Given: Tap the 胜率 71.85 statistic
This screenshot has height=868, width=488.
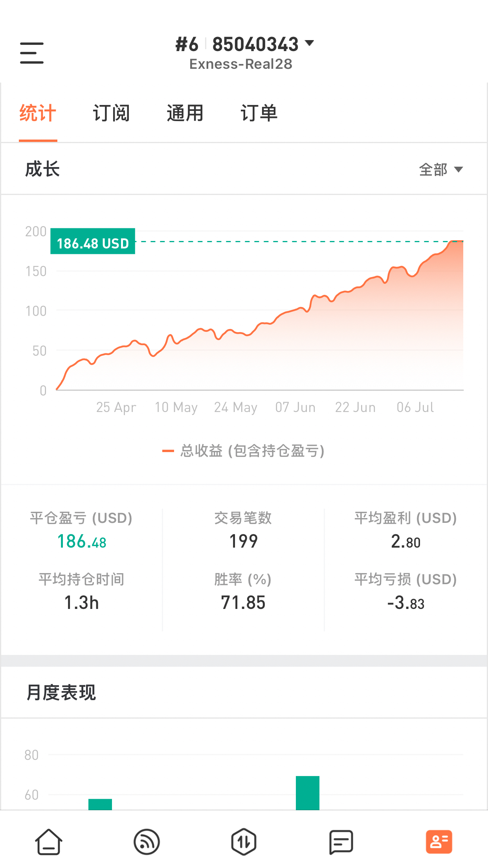Looking at the screenshot, I should pyautogui.click(x=243, y=591).
